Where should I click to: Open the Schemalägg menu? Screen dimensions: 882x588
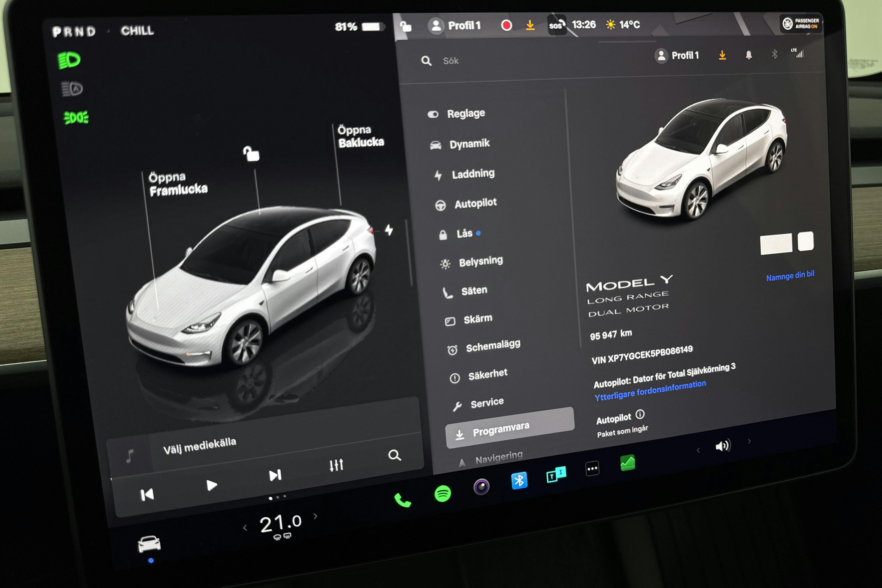(x=484, y=346)
